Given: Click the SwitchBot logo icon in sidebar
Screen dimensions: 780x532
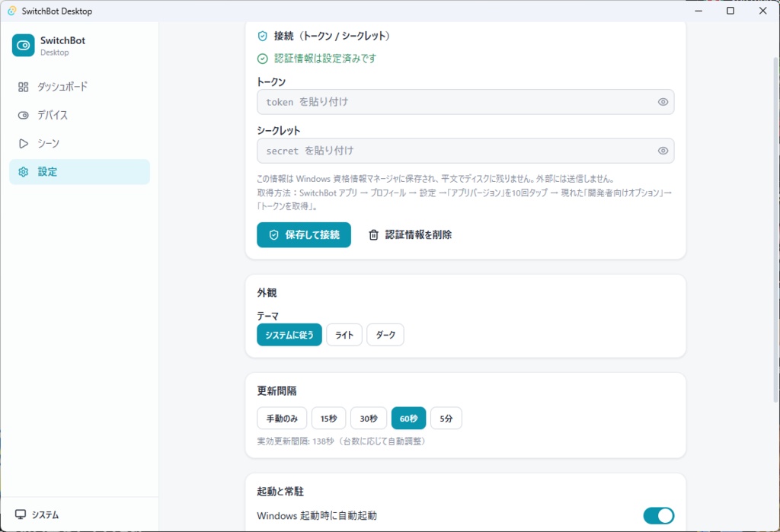Looking at the screenshot, I should tap(24, 45).
